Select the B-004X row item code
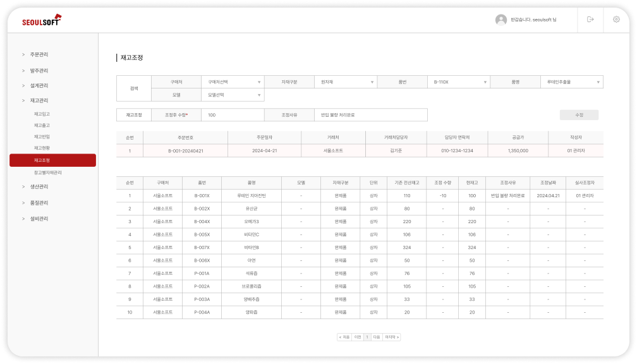Image resolution: width=637 pixels, height=364 pixels. (202, 222)
